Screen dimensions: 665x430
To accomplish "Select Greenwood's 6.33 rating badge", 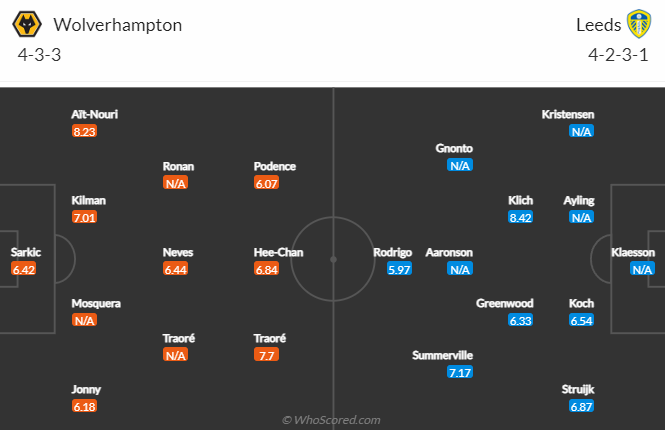I will [520, 320].
